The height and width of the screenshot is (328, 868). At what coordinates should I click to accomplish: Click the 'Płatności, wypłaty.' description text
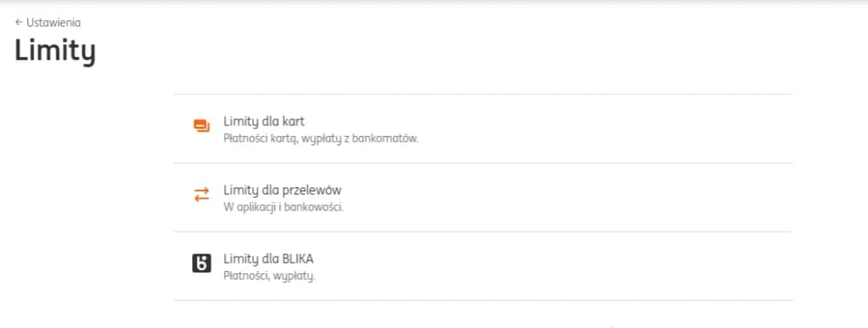tap(269, 276)
